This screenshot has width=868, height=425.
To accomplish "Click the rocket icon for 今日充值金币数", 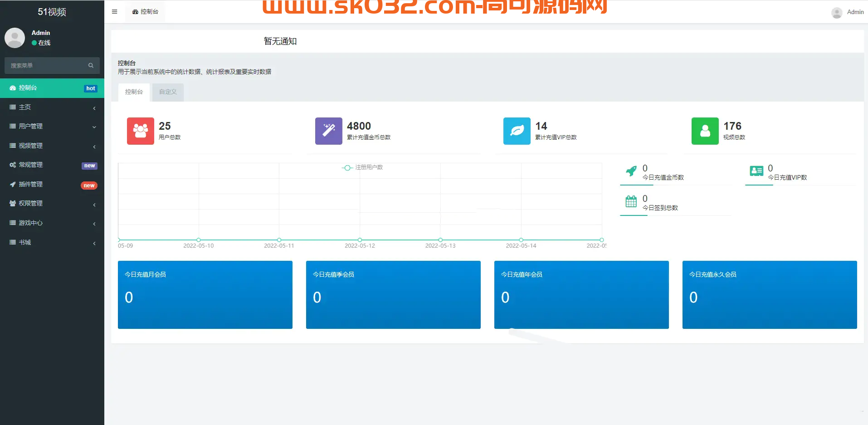I will pyautogui.click(x=631, y=171).
